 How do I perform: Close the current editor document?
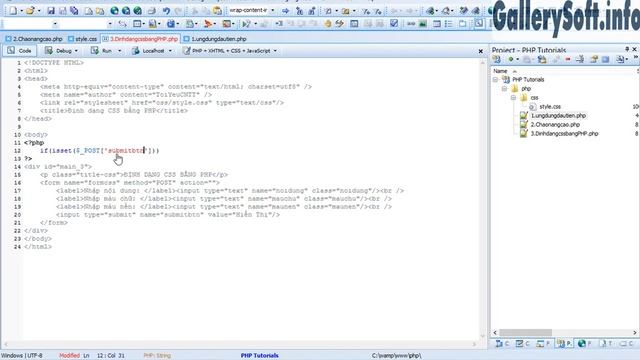(x=480, y=51)
